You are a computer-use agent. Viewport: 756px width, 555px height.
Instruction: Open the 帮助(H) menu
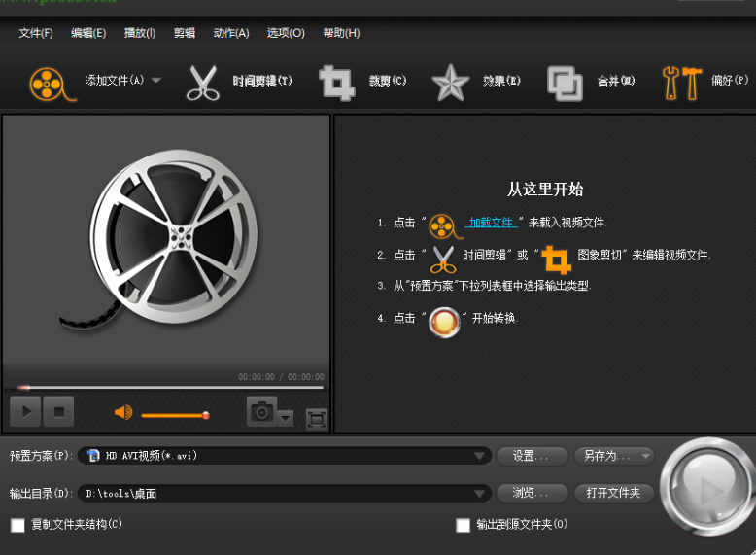coord(340,33)
